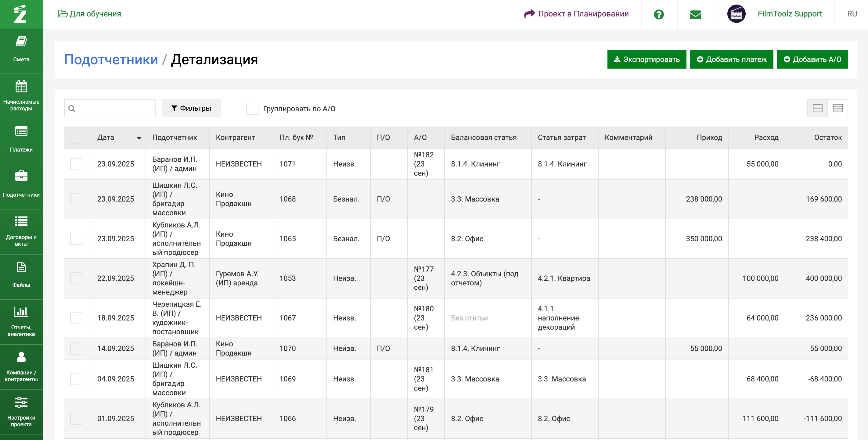Select the row with Пл. бух № 1071
Viewport: 868px width, 440px height.
pyautogui.click(x=76, y=164)
